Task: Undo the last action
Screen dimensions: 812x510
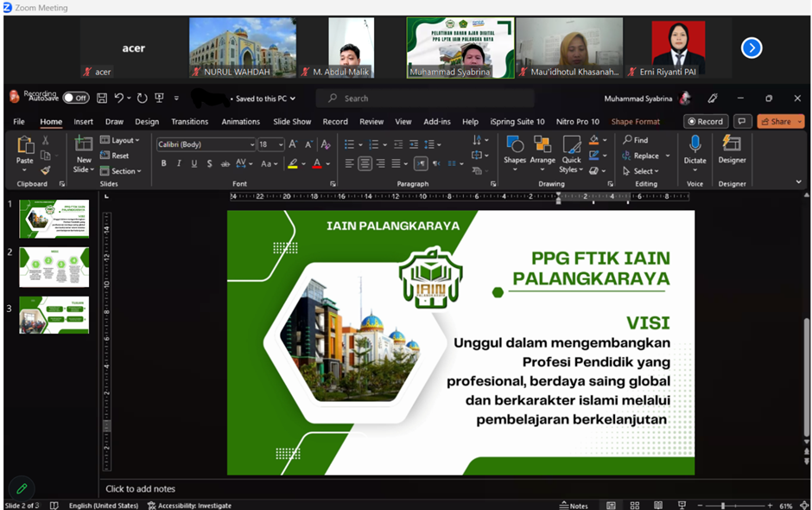Action: [119, 98]
